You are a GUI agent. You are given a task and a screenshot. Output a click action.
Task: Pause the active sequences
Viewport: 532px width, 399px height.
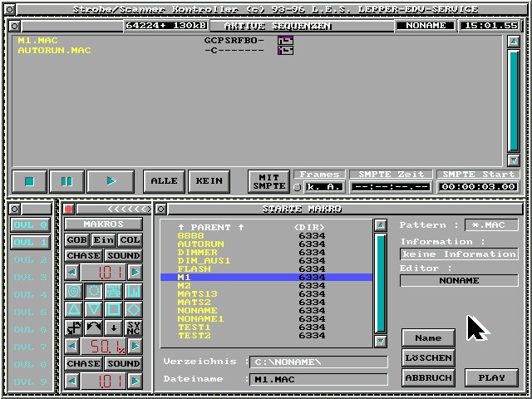66,181
